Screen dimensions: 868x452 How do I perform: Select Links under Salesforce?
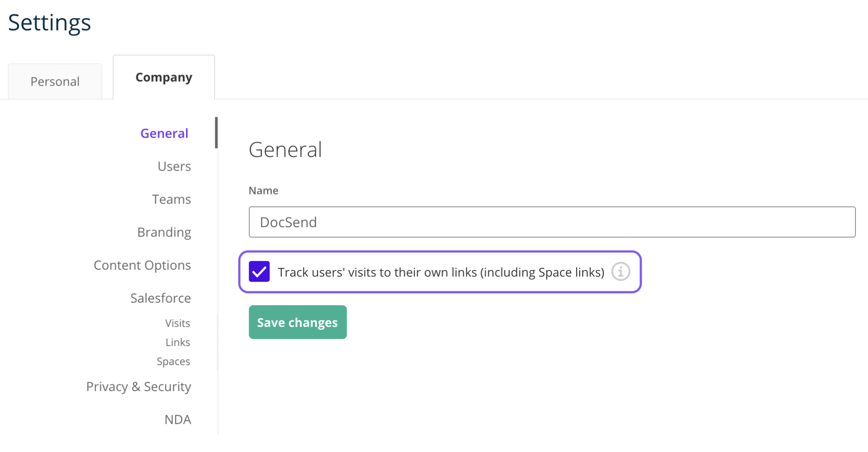click(x=178, y=343)
